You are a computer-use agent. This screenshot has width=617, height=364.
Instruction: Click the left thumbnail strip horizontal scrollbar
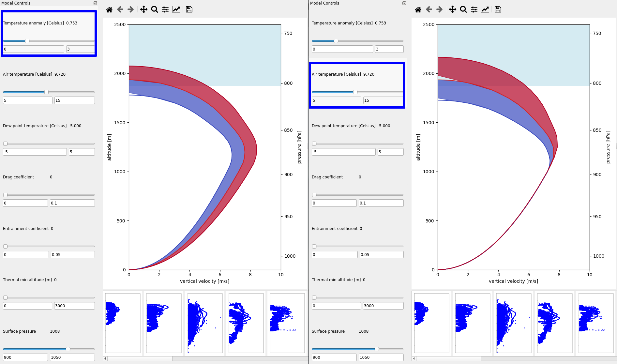click(x=140, y=358)
